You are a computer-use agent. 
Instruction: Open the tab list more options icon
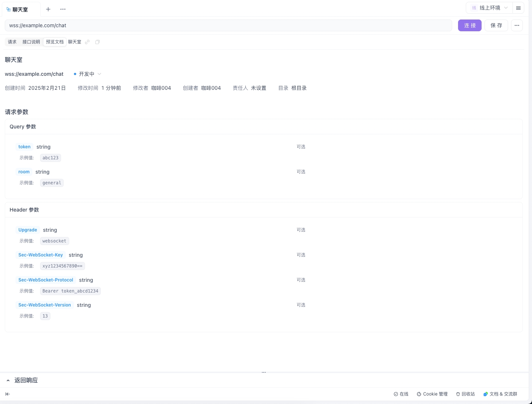tap(63, 9)
